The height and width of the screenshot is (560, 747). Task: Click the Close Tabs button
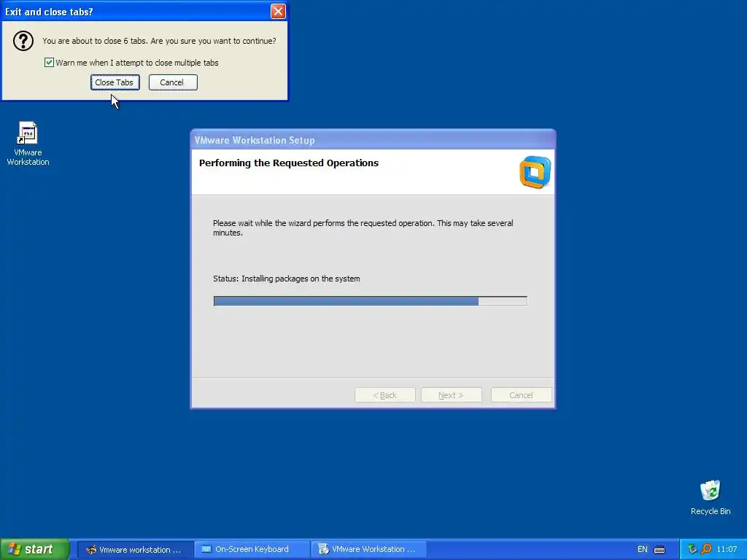point(115,82)
